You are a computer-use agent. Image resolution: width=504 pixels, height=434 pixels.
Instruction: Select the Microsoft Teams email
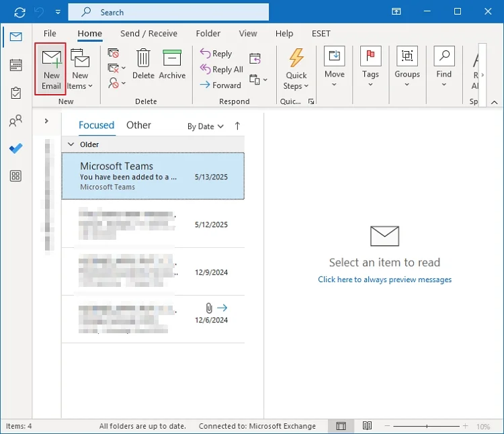pos(153,176)
